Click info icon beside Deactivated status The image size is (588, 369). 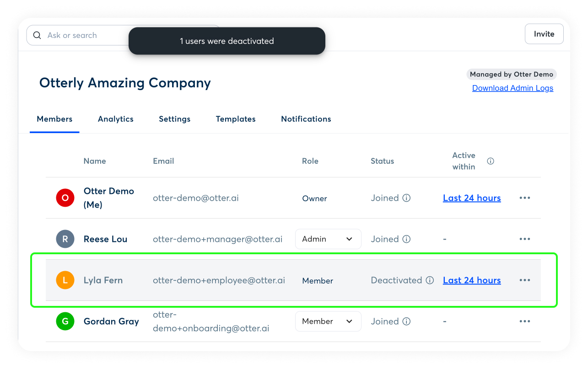pos(430,280)
